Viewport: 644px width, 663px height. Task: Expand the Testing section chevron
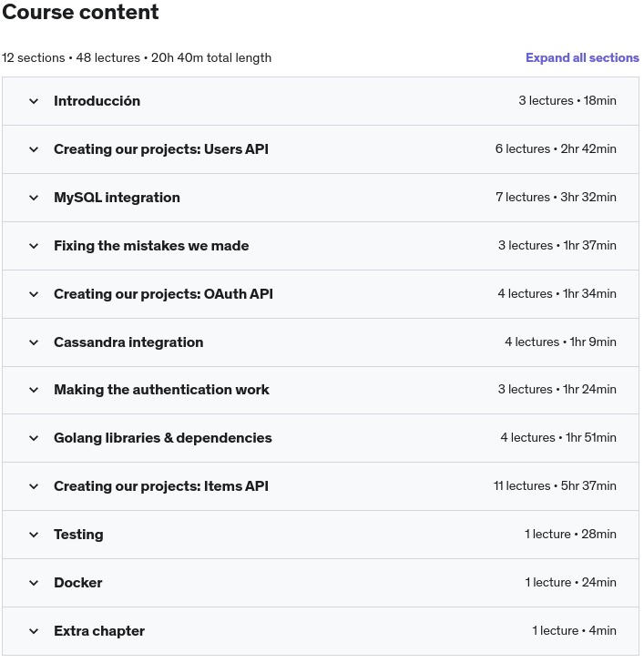34,535
